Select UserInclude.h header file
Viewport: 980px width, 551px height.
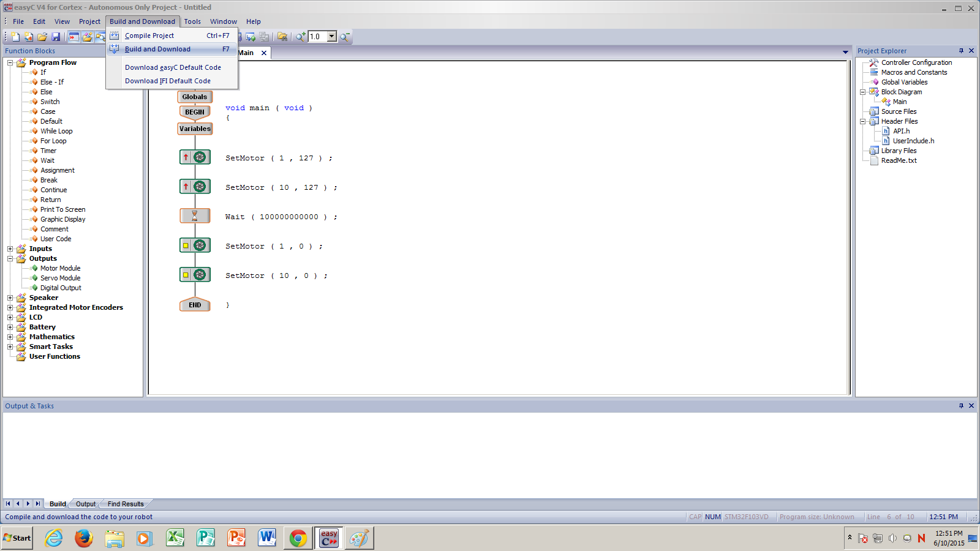point(913,141)
